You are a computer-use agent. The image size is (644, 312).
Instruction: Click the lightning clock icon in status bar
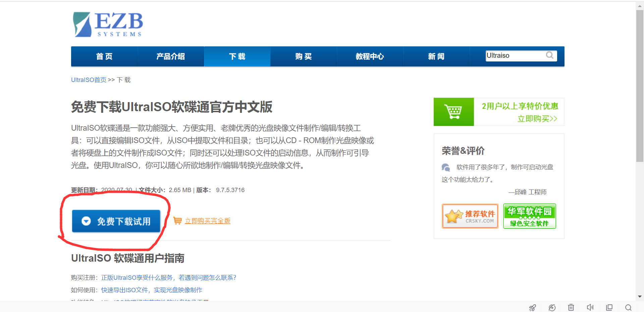tap(552, 308)
